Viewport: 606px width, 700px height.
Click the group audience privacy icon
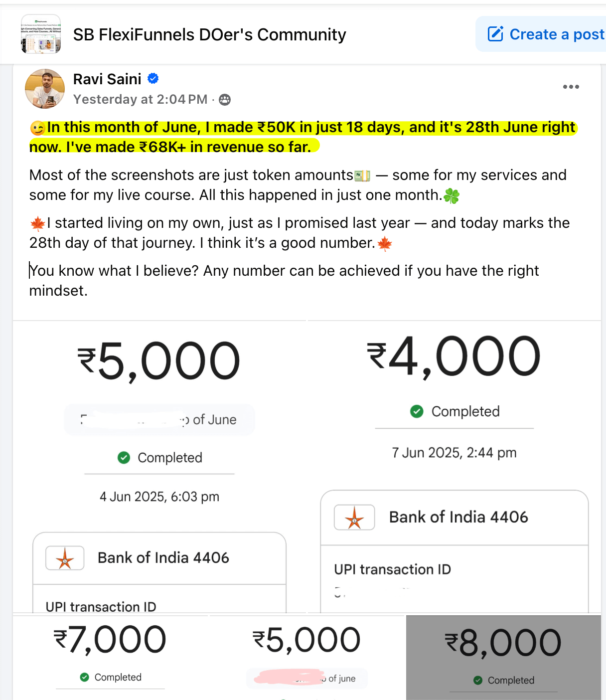[x=225, y=100]
